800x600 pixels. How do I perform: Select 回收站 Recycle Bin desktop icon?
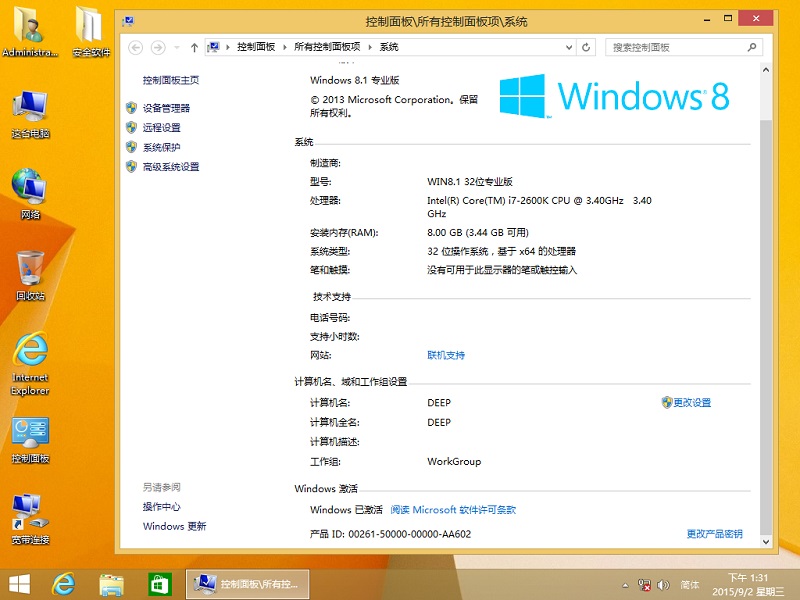(x=30, y=276)
